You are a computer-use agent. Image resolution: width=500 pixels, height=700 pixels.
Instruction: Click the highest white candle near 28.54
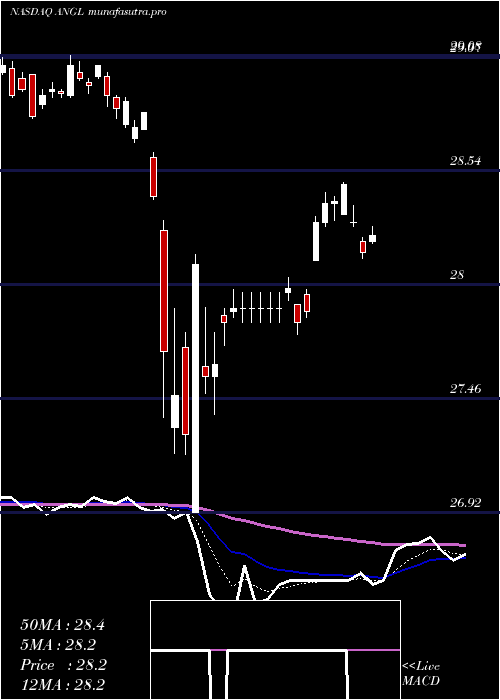(344, 200)
